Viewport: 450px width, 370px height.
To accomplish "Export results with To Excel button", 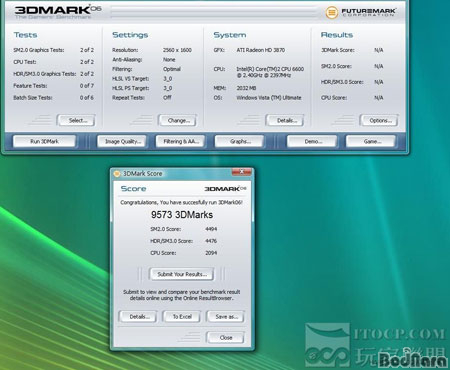I will [182, 316].
